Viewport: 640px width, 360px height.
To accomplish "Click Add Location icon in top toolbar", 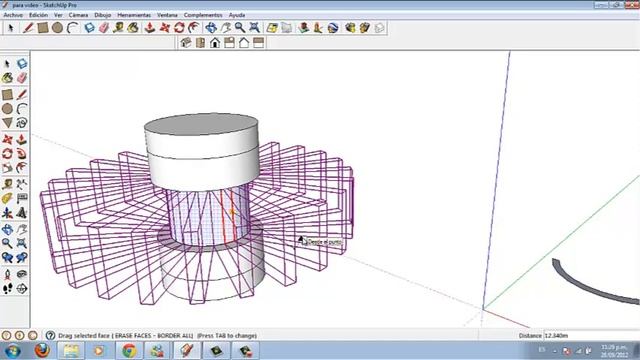I will coord(272,28).
